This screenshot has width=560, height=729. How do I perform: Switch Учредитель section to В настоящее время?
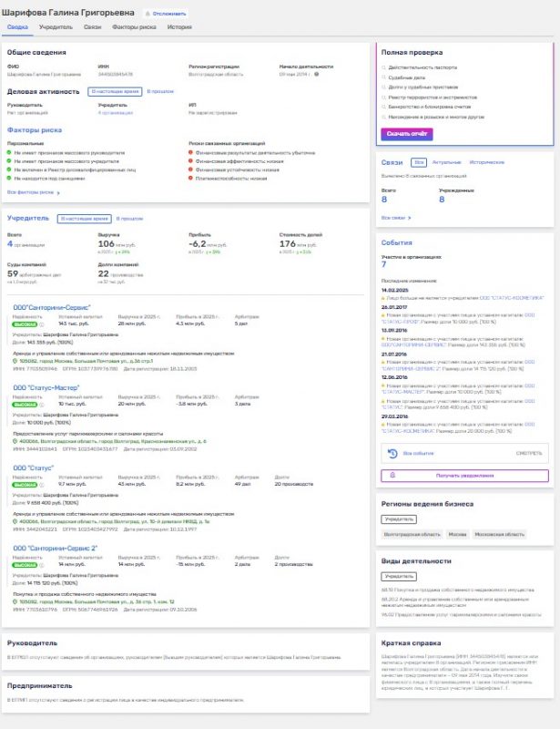[x=84, y=220]
